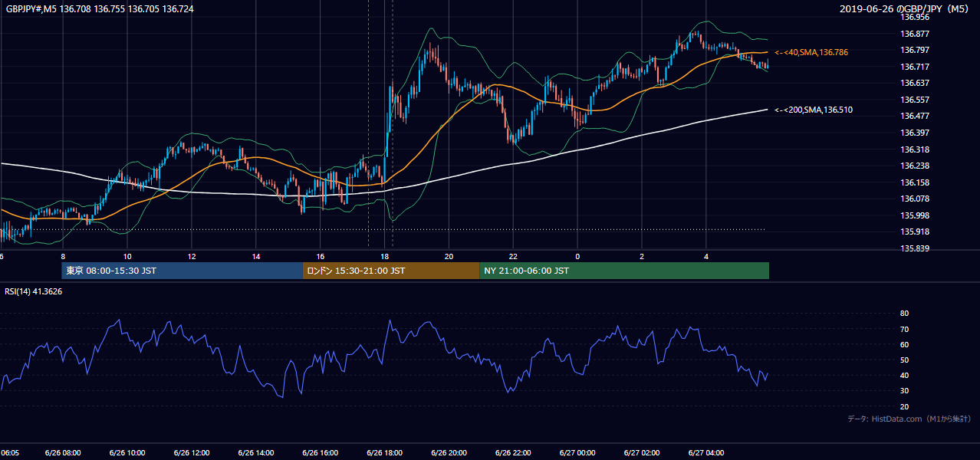The height and width of the screenshot is (460, 980).
Task: Click price axis value 136.637
Action: pos(915,83)
